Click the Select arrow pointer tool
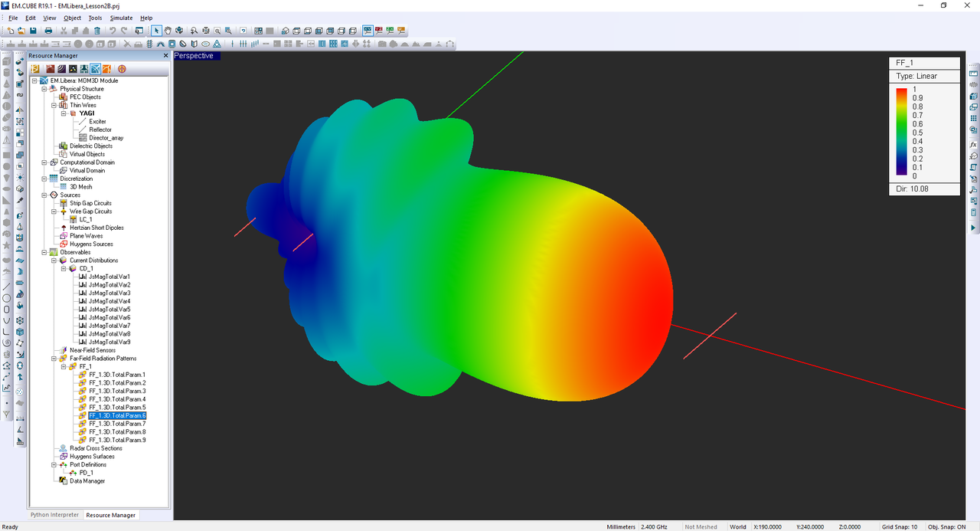 pyautogui.click(x=157, y=31)
